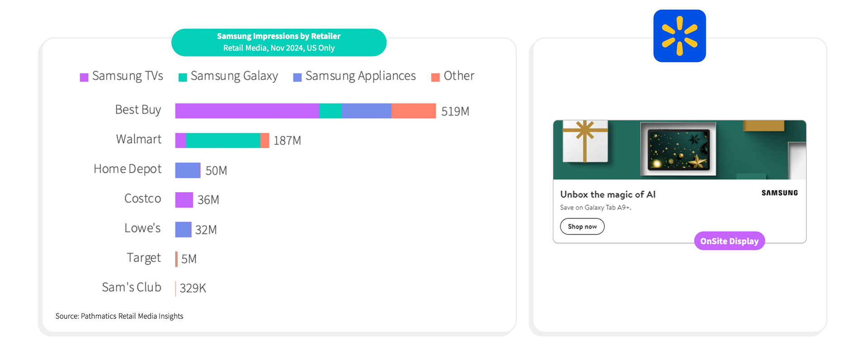The height and width of the screenshot is (351, 868).
Task: Click the OnSite Display badge
Action: 730,241
